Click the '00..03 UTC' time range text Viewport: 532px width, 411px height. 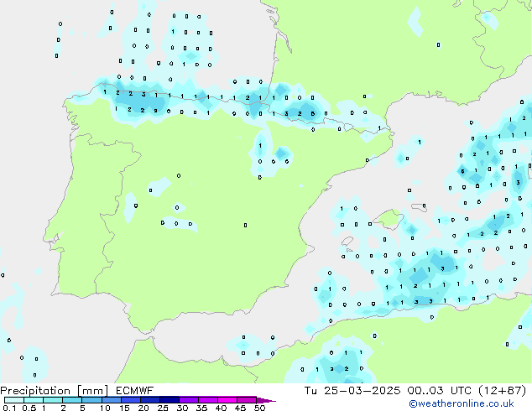pyautogui.click(x=440, y=391)
